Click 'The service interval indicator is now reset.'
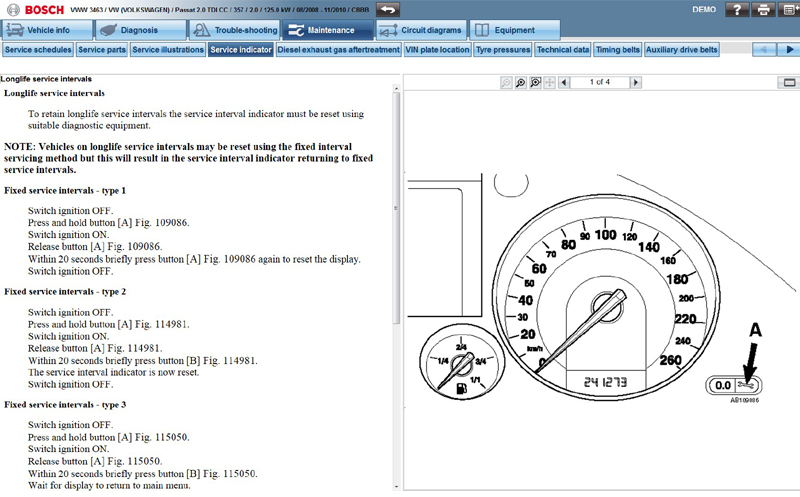 [x=113, y=372]
